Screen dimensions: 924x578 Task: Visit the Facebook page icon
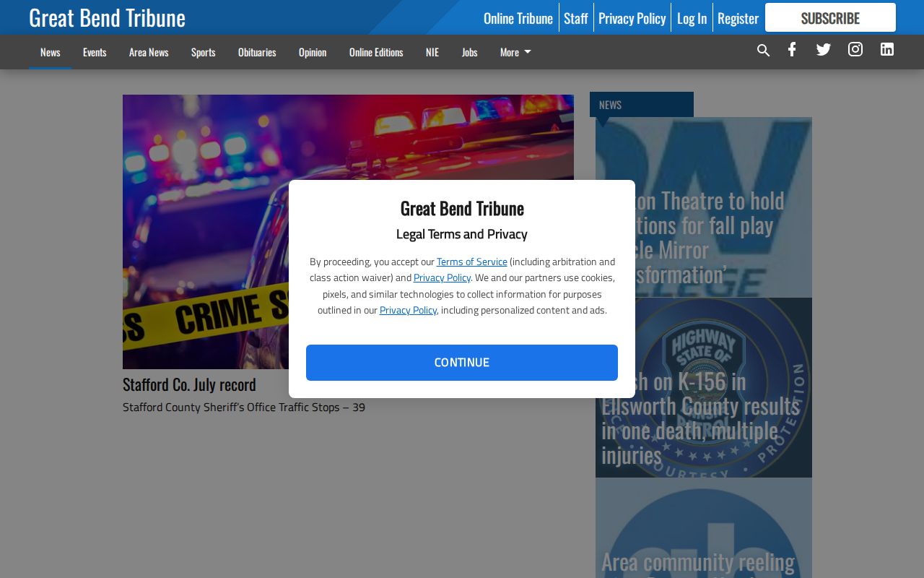click(792, 49)
